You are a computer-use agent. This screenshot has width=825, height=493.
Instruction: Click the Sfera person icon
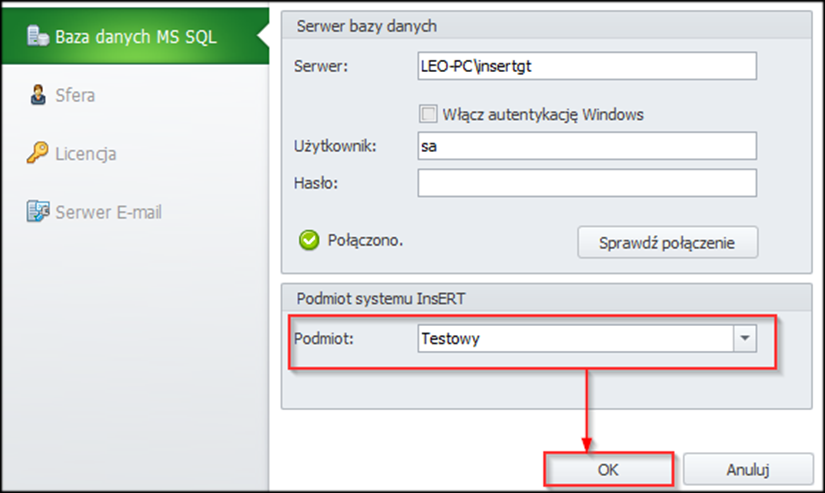38,95
